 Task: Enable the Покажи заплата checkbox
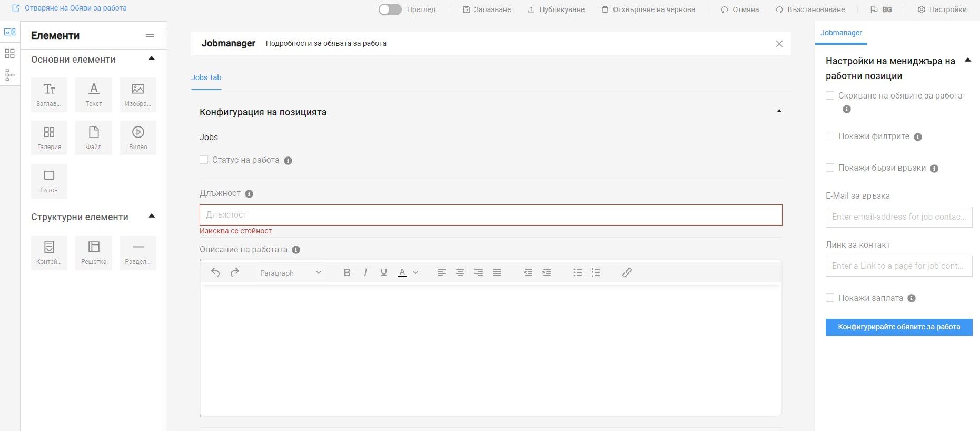pyautogui.click(x=830, y=298)
